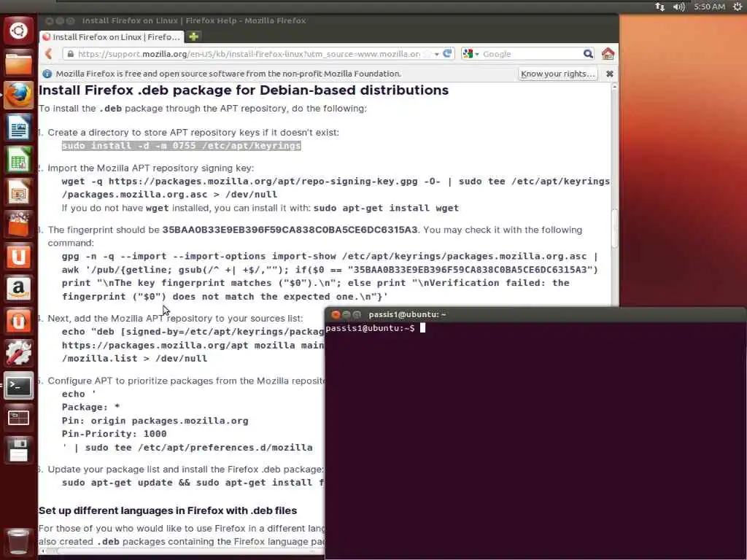This screenshot has height=560, width=747.
Task: Click terminal title bar passis1@ubuntu
Action: (536, 314)
